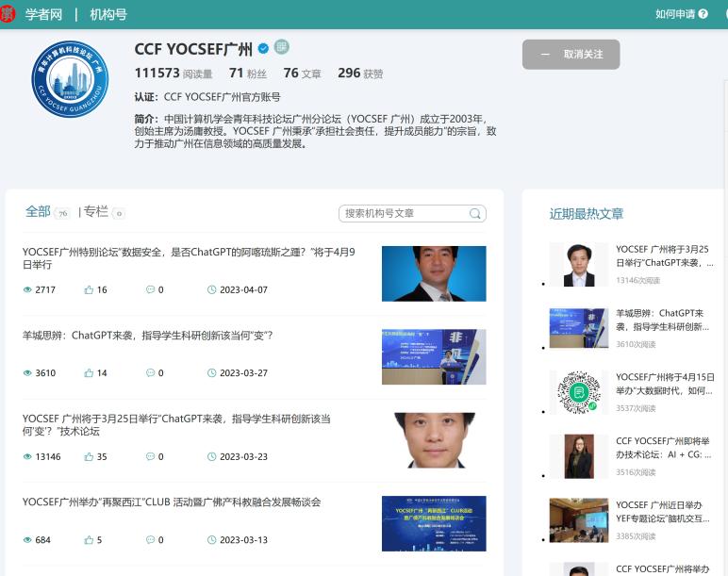The height and width of the screenshot is (576, 728).
Task: Open the QR code icon beside the title
Action: click(281, 46)
